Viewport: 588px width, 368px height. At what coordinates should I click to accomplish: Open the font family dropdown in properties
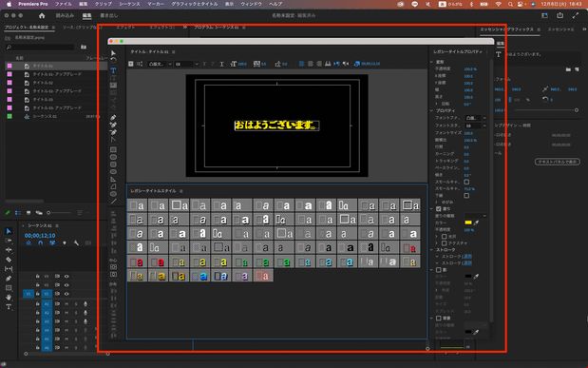pyautogui.click(x=476, y=118)
